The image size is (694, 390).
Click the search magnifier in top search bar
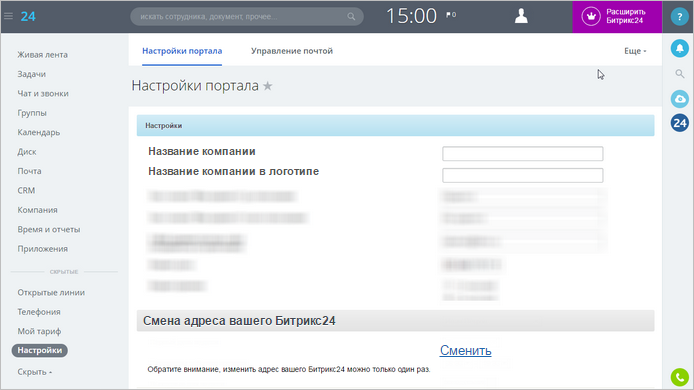[351, 16]
